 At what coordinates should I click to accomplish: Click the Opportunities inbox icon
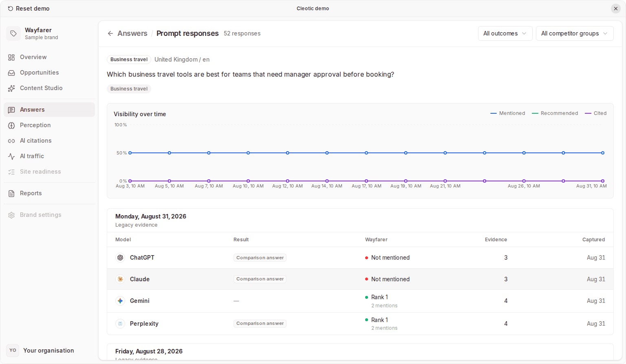coord(11,73)
